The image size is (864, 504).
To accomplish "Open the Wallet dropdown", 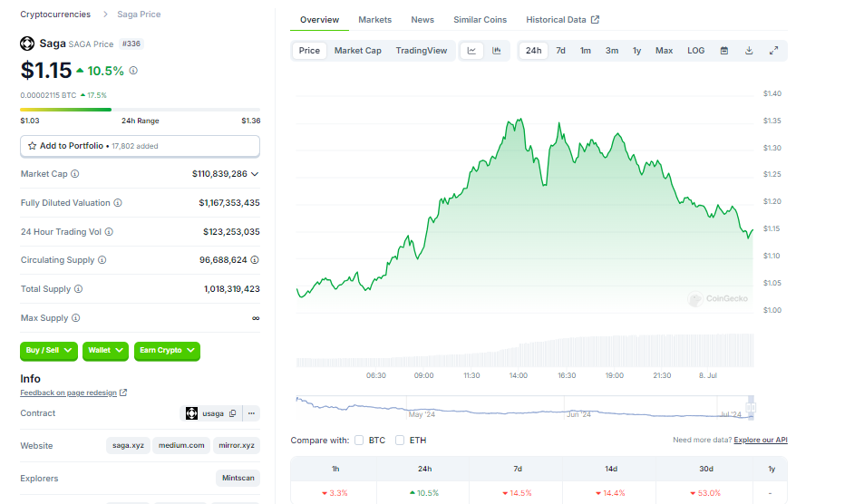I will click(x=105, y=350).
